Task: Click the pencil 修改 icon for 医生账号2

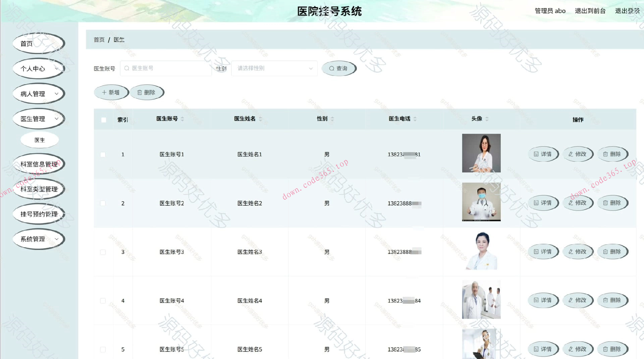Action: click(571, 203)
